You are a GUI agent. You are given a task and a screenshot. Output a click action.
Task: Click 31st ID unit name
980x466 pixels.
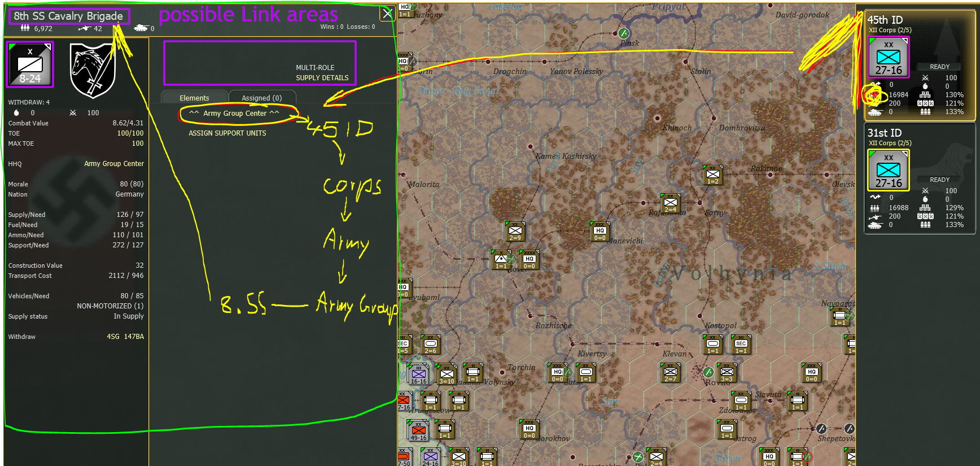(x=885, y=133)
